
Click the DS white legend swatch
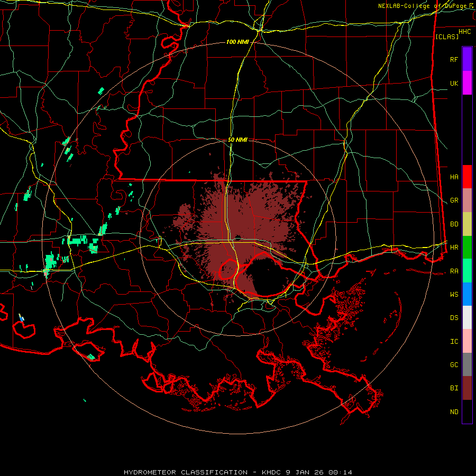pyautogui.click(x=467, y=317)
